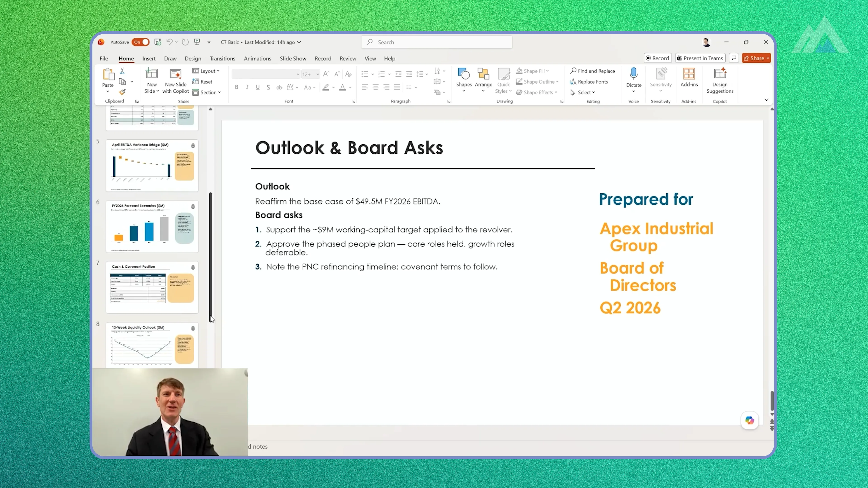Open the Animations tab
Image resolution: width=868 pixels, height=488 pixels.
point(257,58)
